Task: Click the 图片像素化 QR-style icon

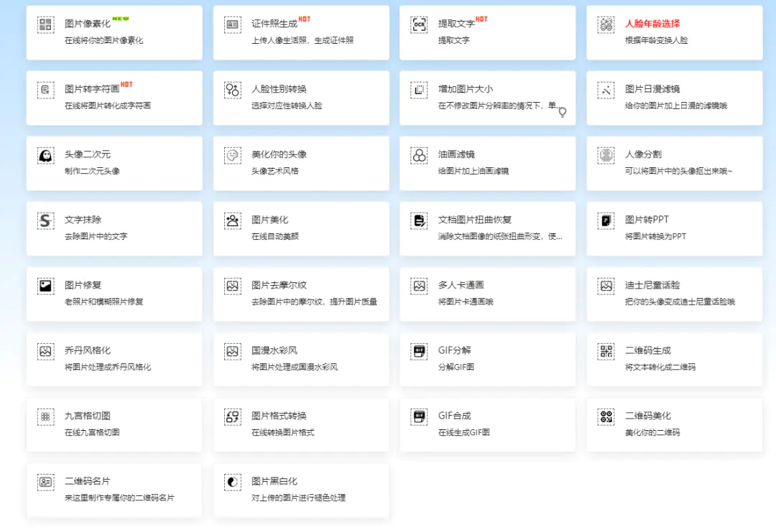Action: pyautogui.click(x=46, y=25)
